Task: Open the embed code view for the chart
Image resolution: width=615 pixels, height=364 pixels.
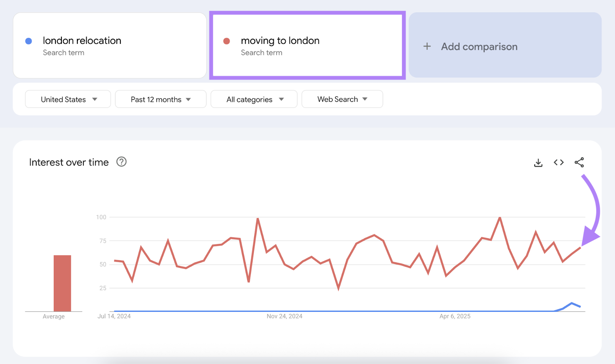Action: pyautogui.click(x=558, y=162)
